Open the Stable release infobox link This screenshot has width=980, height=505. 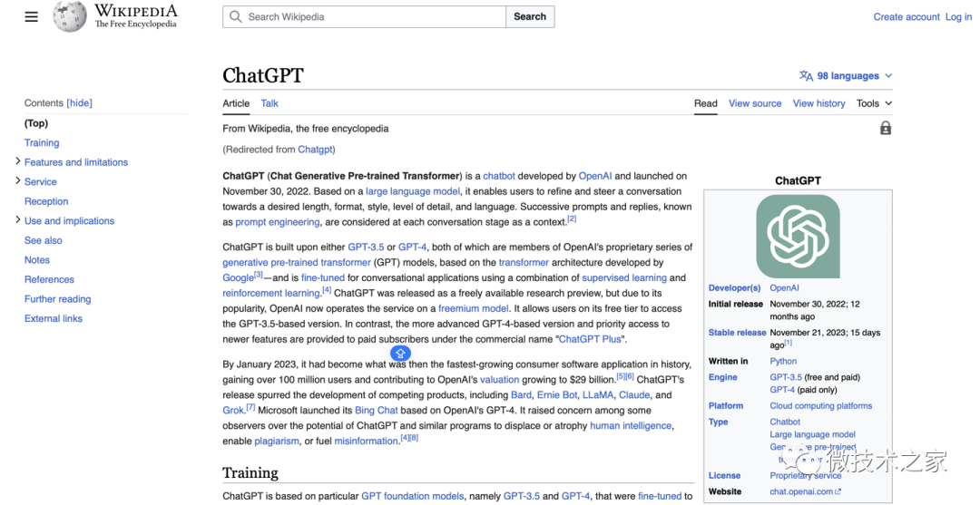(x=737, y=333)
